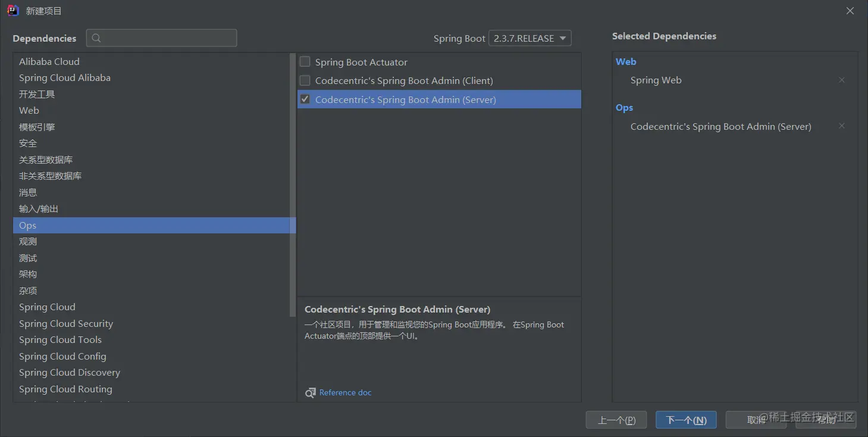Select Ops category in left list

(x=151, y=225)
